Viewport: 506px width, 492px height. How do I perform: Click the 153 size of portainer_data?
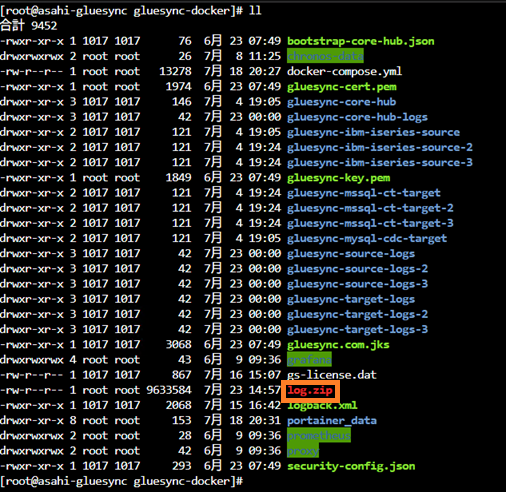tap(182, 420)
